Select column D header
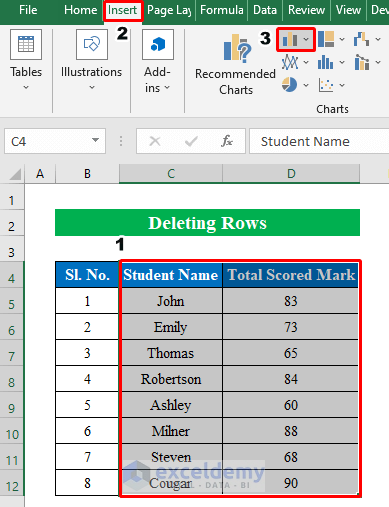The height and width of the screenshot is (507, 389). [x=291, y=174]
